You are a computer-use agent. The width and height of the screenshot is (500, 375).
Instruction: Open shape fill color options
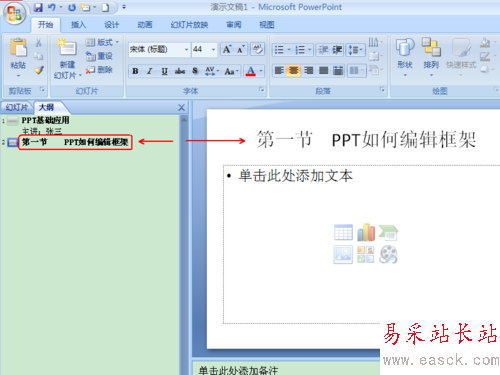tap(487, 42)
